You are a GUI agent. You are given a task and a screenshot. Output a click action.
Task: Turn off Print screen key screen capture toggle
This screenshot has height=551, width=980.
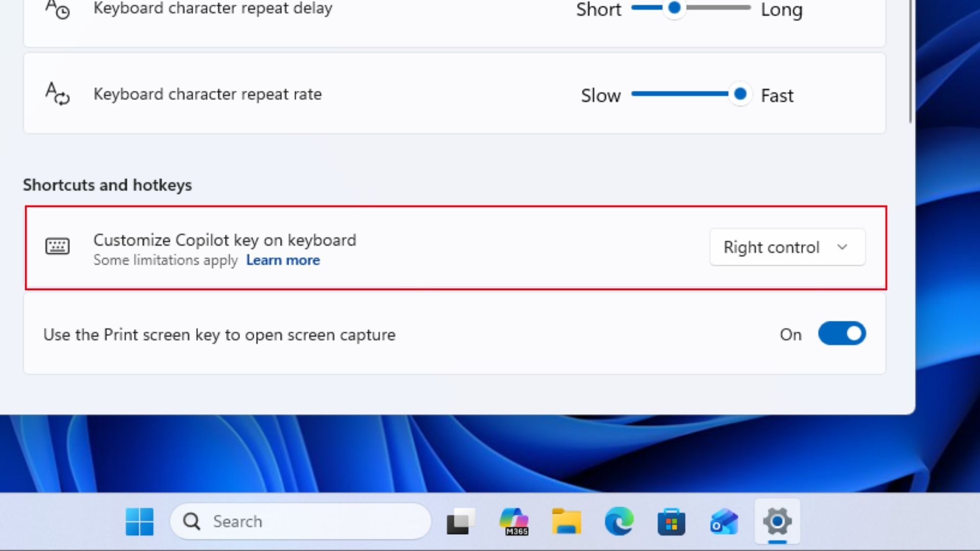click(842, 334)
